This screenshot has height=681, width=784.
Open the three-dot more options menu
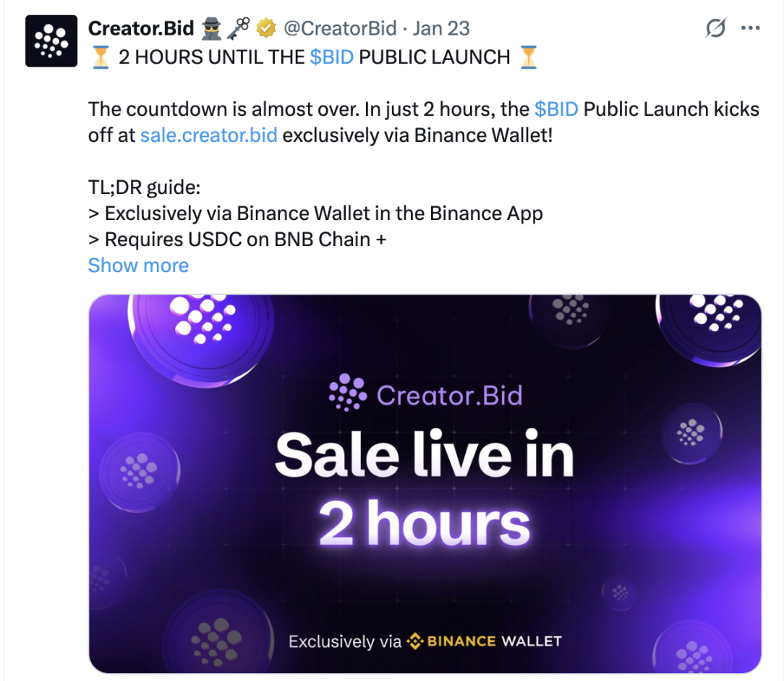tap(750, 28)
